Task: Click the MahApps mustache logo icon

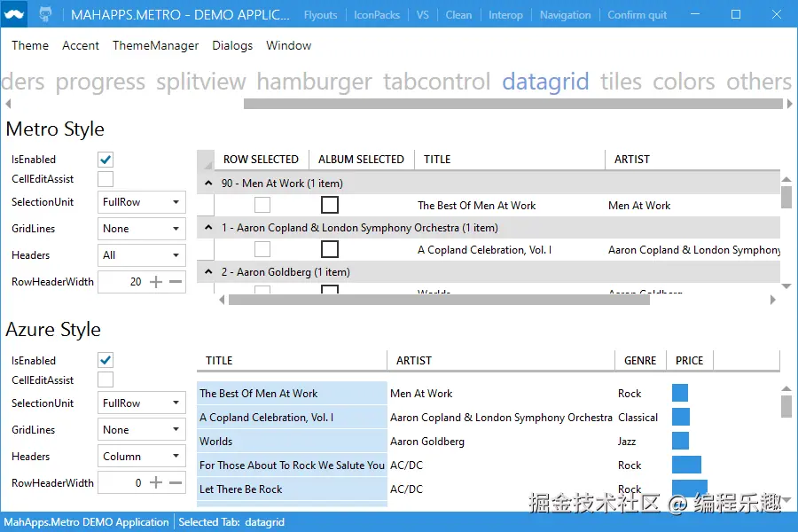Action: [x=13, y=14]
